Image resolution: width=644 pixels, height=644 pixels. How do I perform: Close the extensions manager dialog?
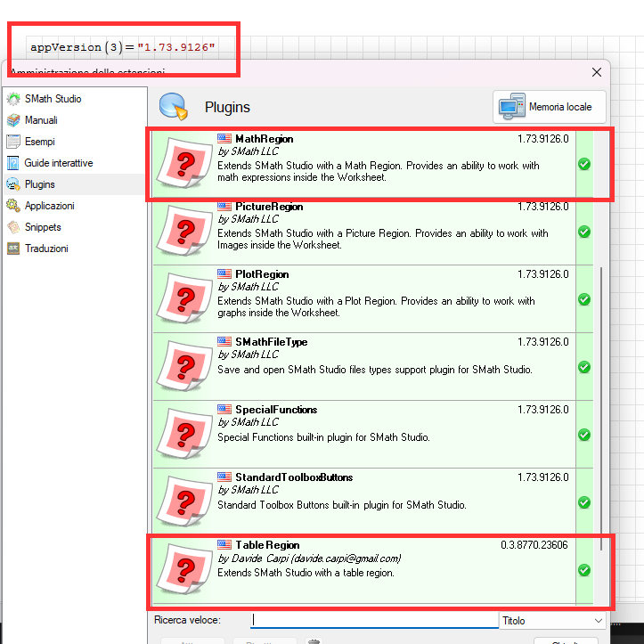pyautogui.click(x=597, y=72)
